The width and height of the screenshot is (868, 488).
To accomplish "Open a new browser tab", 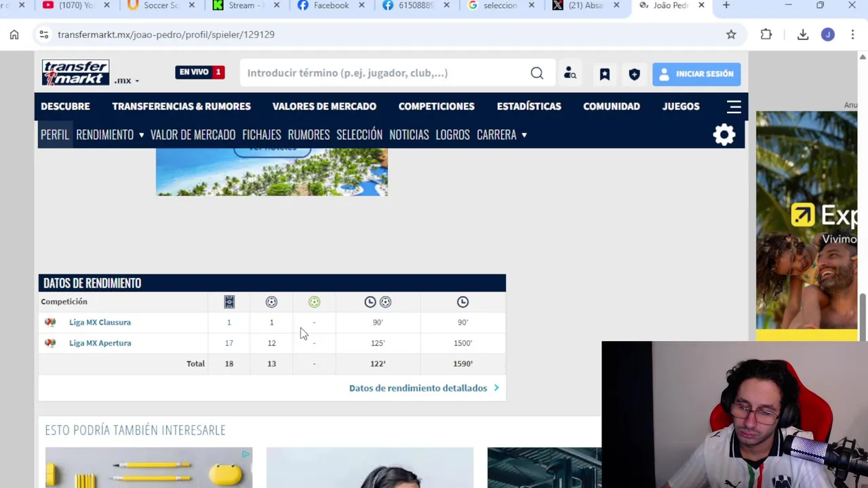I will (726, 5).
